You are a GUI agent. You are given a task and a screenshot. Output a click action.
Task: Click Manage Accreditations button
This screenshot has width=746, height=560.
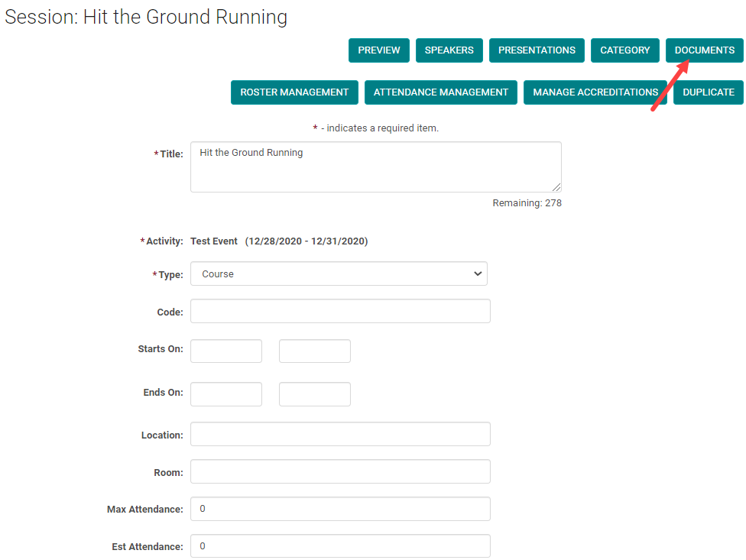coord(595,92)
